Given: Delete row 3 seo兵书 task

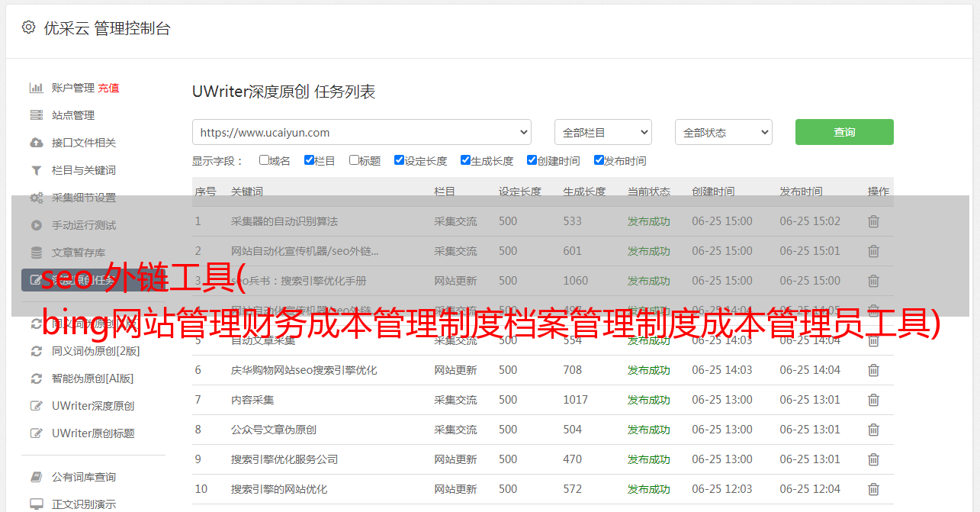Looking at the screenshot, I should pyautogui.click(x=874, y=281).
